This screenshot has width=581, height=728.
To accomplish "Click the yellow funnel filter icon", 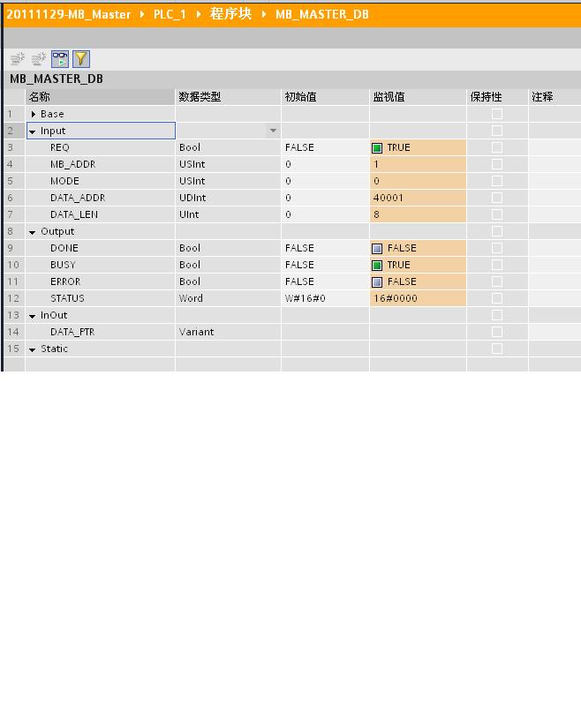I will pyautogui.click(x=81, y=59).
